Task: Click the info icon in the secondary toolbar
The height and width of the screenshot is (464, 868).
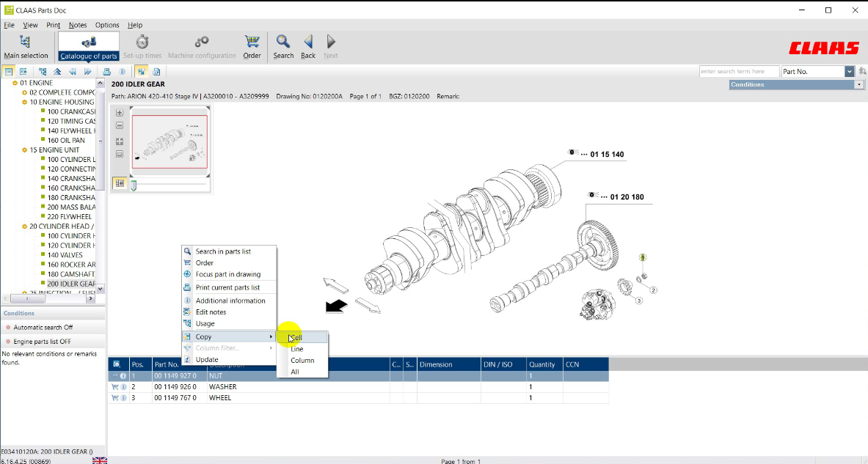Action: [x=123, y=72]
